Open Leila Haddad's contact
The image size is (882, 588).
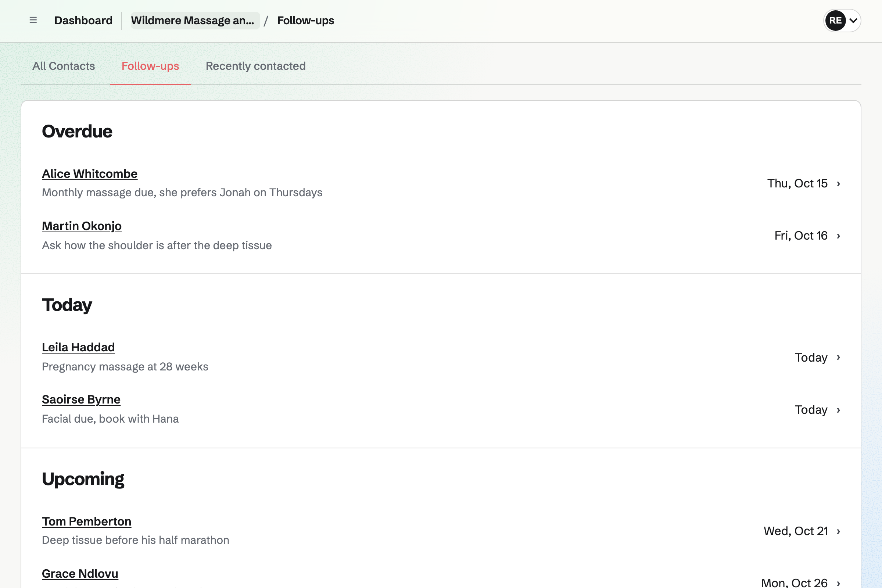pyautogui.click(x=78, y=347)
